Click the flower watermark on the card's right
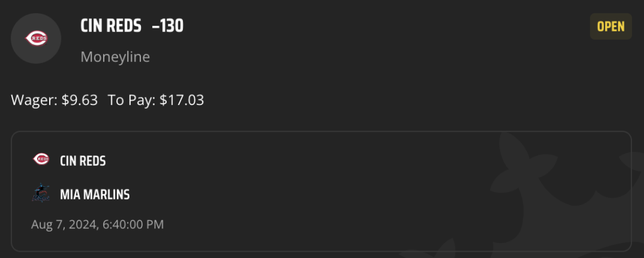The image size is (644, 258). (563, 181)
